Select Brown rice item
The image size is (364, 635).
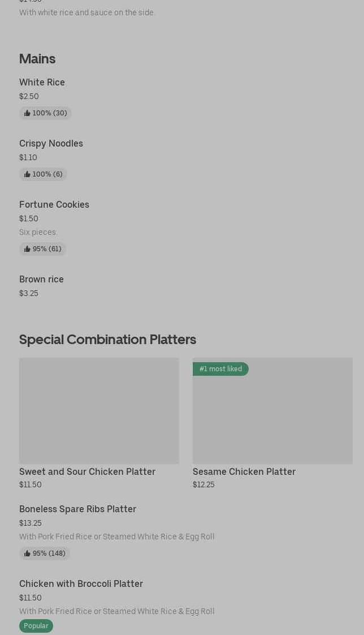point(41,280)
